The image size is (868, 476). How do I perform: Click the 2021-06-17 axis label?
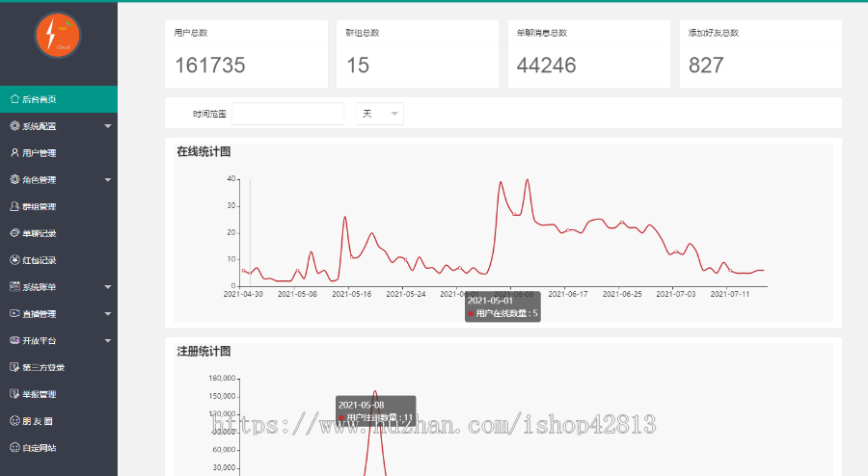tap(568, 294)
